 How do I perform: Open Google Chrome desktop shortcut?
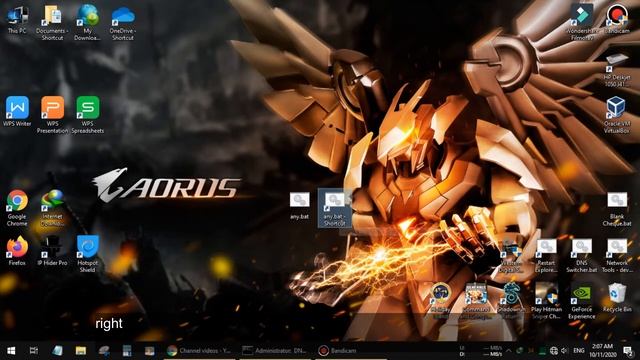pos(17,208)
